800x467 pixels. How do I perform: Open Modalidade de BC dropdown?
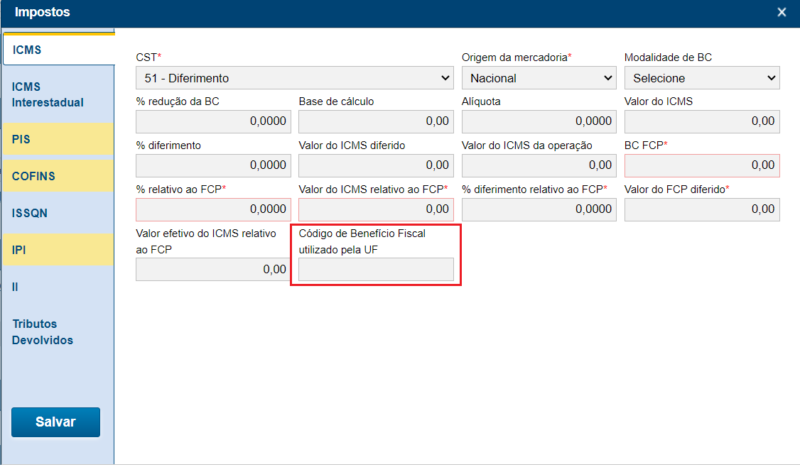pyautogui.click(x=701, y=77)
